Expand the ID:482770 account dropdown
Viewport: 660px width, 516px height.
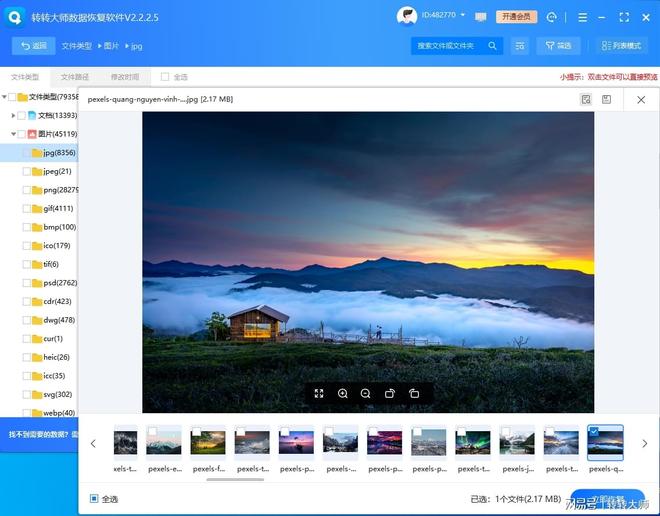pyautogui.click(x=463, y=15)
